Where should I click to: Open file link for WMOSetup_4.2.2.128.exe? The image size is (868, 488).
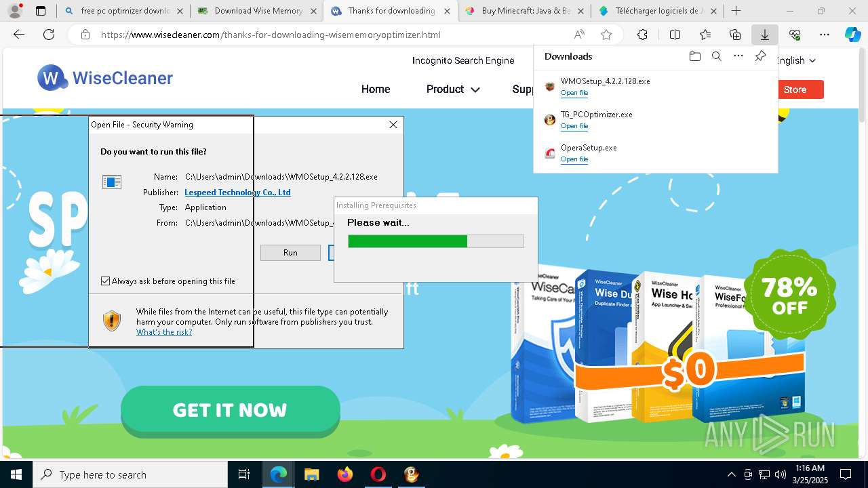point(574,93)
